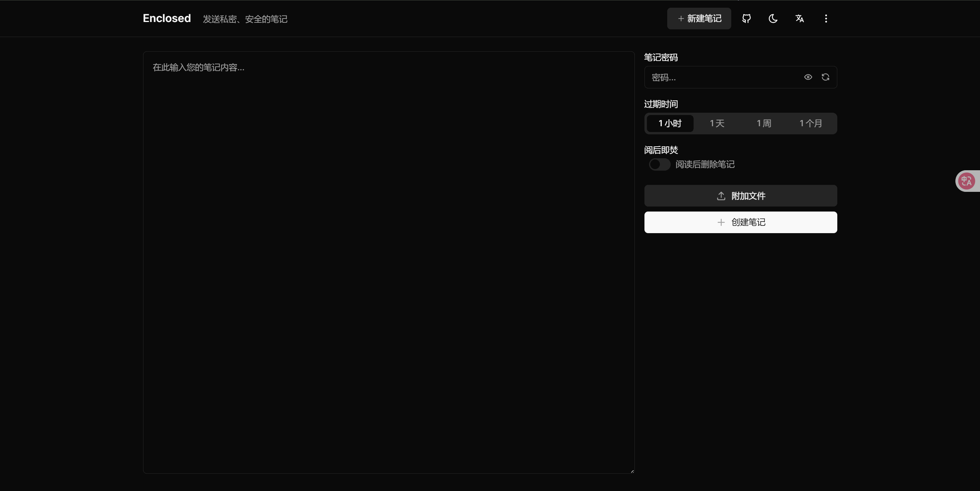Click the floating translate extension icon
980x491 pixels.
967,181
